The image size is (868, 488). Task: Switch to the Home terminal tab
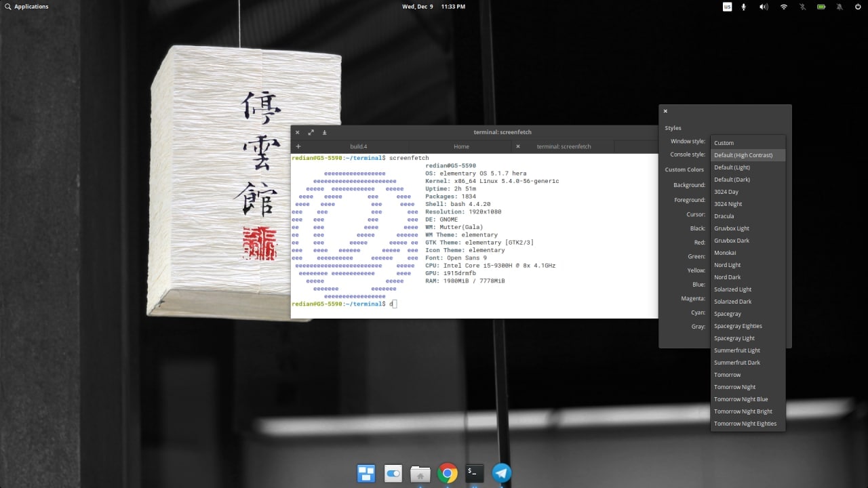point(461,146)
